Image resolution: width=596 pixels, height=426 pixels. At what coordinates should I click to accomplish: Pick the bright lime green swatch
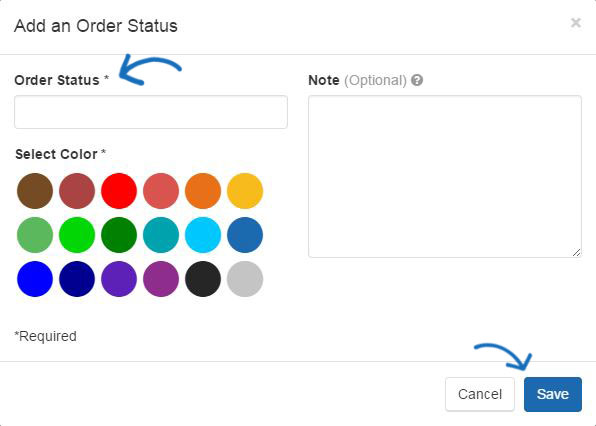(77, 235)
